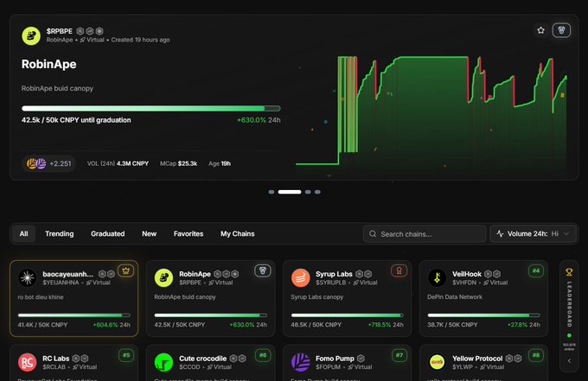Click the #5 badge on RC Labs
Screen dimensions: 588x381
coord(126,355)
